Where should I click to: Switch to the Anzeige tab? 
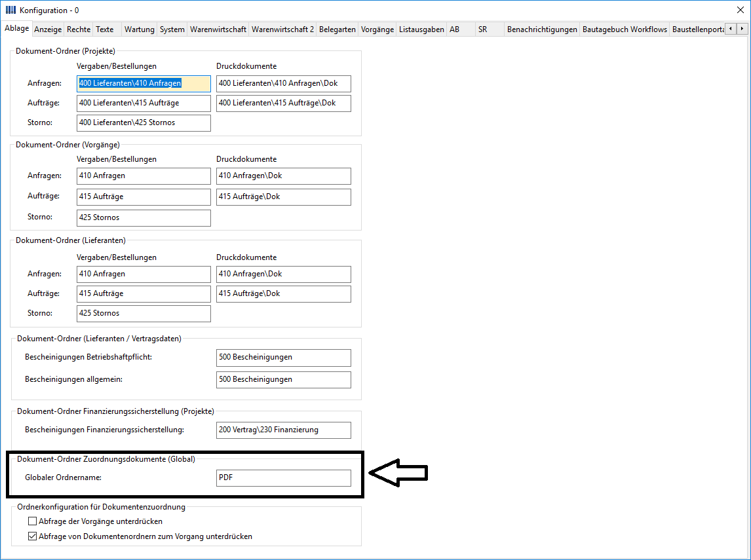pos(48,29)
